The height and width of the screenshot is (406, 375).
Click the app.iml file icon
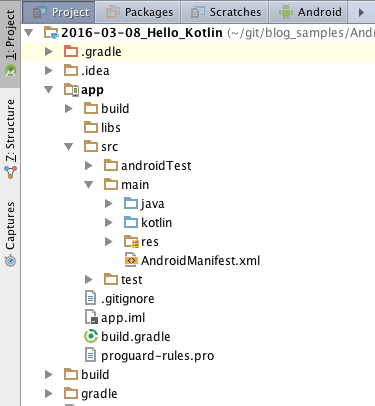click(91, 317)
